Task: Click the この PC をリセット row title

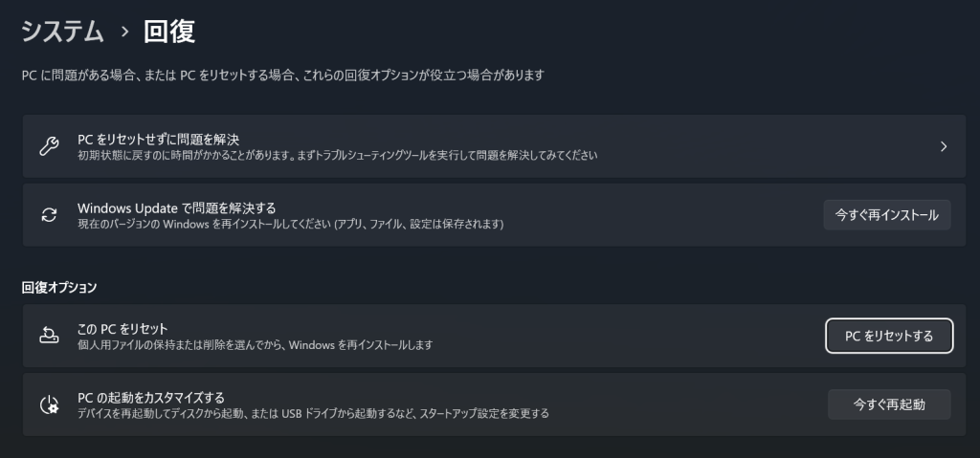Action: point(122,329)
